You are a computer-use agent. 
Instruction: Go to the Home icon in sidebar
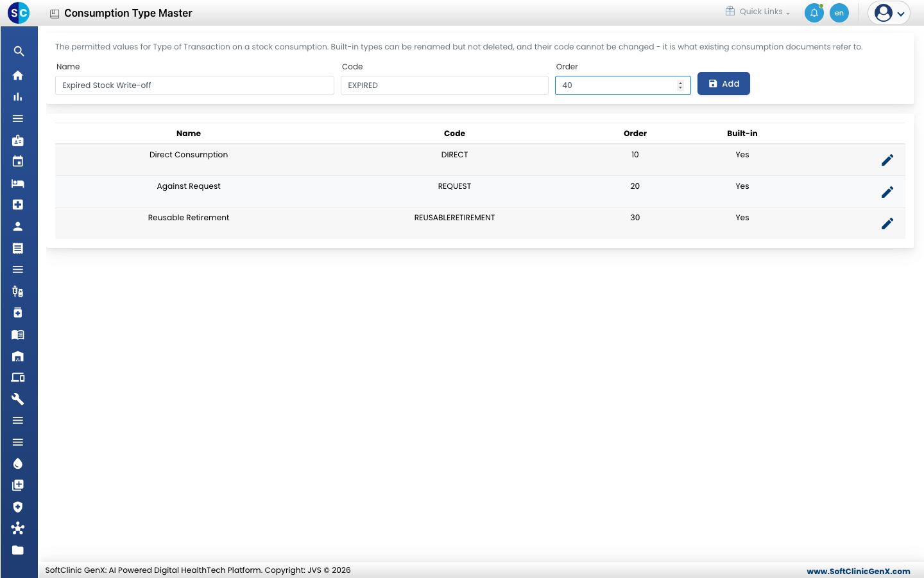pyautogui.click(x=18, y=75)
